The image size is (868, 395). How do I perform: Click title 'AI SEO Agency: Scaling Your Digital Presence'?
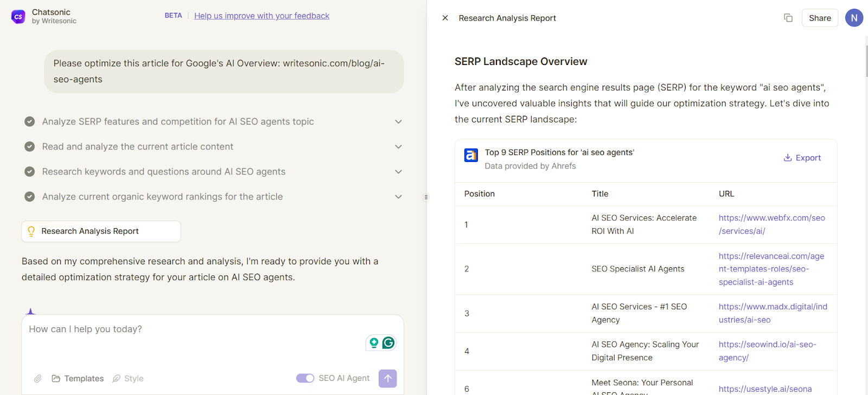tap(645, 351)
